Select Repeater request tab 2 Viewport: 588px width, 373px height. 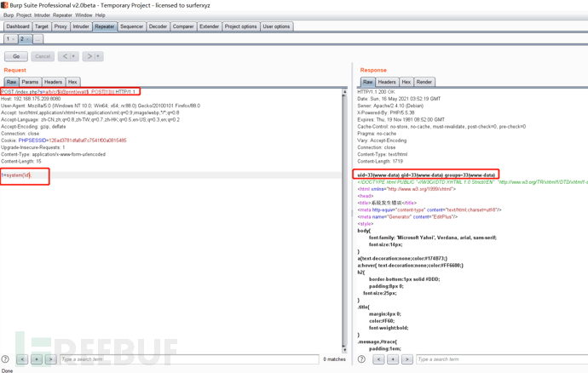tap(22, 39)
